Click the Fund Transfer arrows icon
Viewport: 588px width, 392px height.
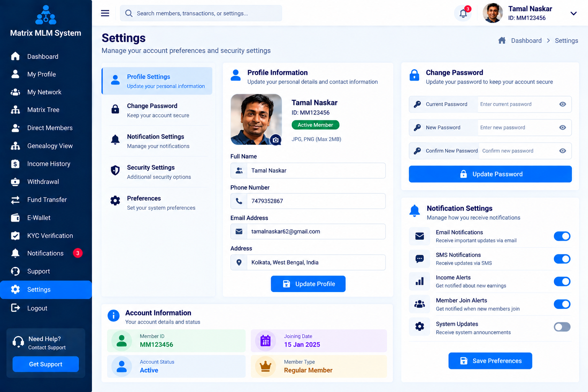click(x=15, y=200)
